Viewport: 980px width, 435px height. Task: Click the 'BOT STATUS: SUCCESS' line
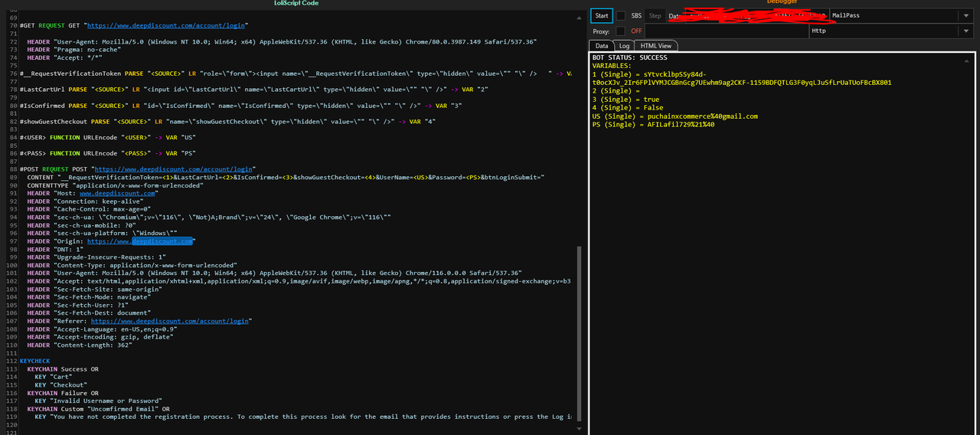(x=629, y=57)
